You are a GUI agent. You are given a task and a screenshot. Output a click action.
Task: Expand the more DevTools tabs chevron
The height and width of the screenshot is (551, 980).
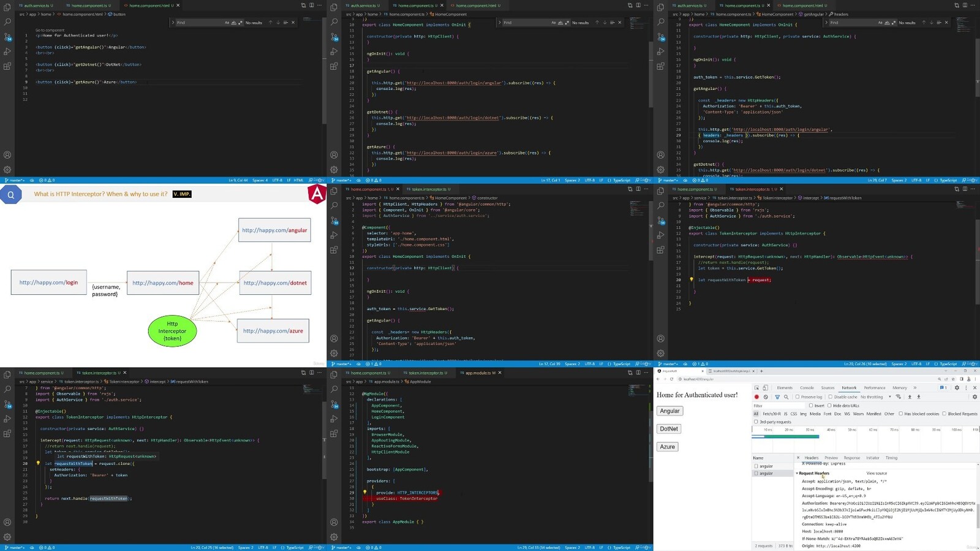pyautogui.click(x=915, y=388)
